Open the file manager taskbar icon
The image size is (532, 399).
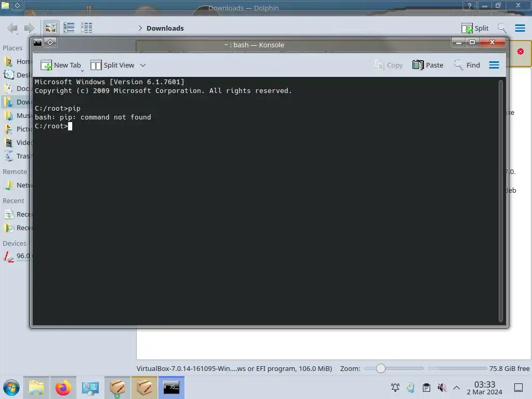coord(36,388)
